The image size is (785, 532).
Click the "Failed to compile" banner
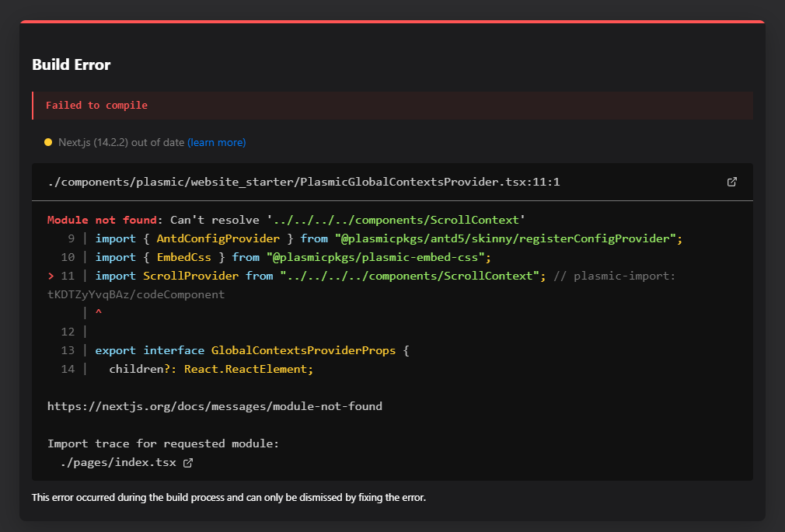pos(96,105)
